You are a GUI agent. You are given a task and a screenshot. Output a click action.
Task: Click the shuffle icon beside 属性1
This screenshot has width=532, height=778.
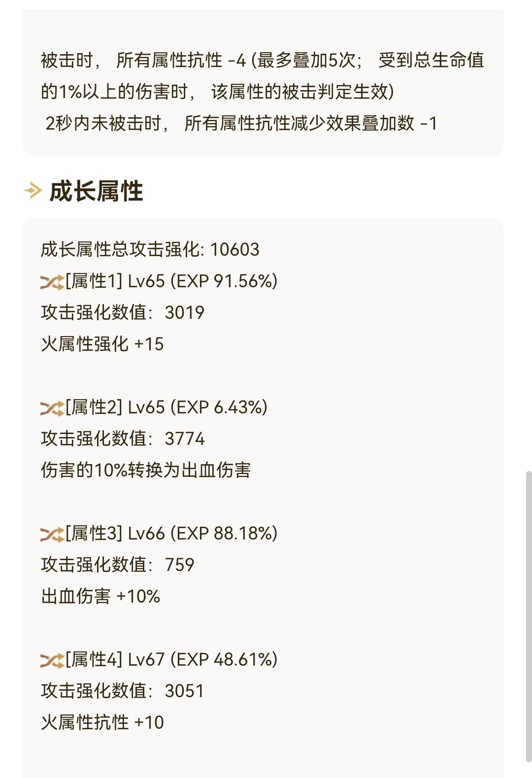click(x=52, y=282)
